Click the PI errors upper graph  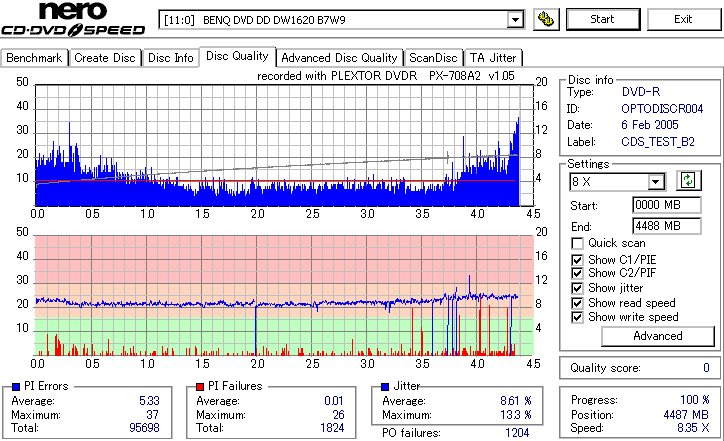pyautogui.click(x=284, y=145)
